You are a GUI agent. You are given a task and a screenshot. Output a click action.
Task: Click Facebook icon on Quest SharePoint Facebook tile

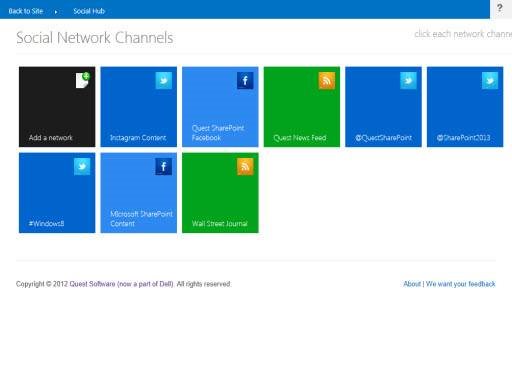245,81
